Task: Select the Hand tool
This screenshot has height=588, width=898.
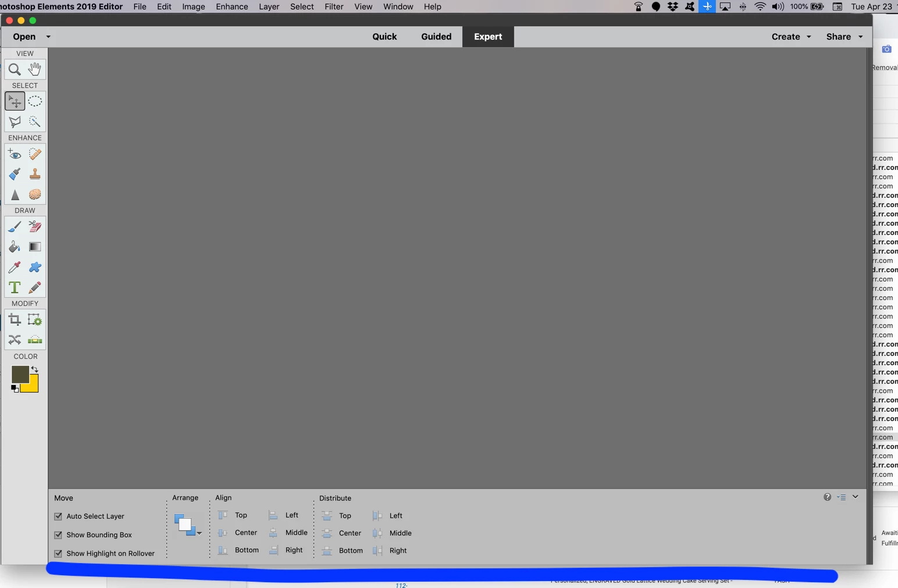Action: pos(35,69)
